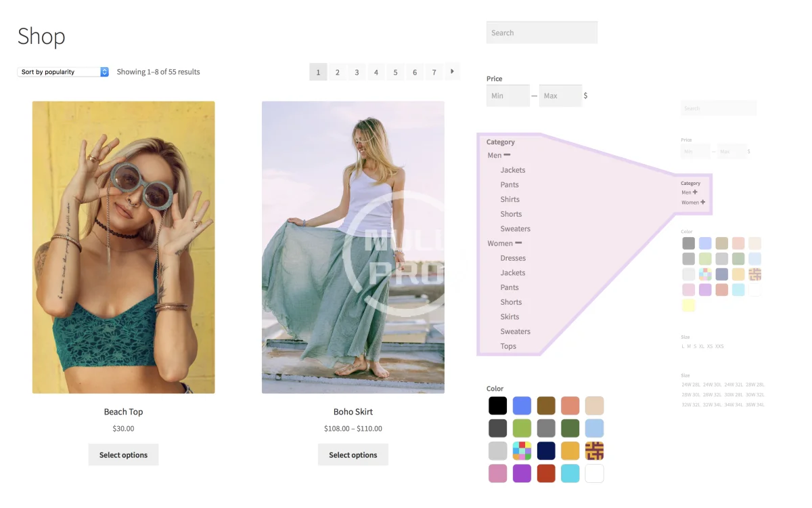
Task: Filter by Men's Jackets category
Action: tap(512, 170)
